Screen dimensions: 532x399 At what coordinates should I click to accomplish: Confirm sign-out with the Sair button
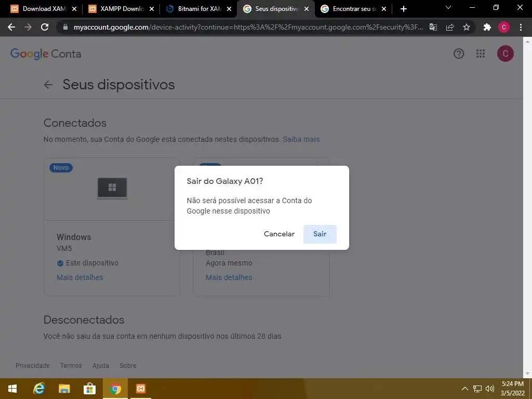pyautogui.click(x=320, y=234)
